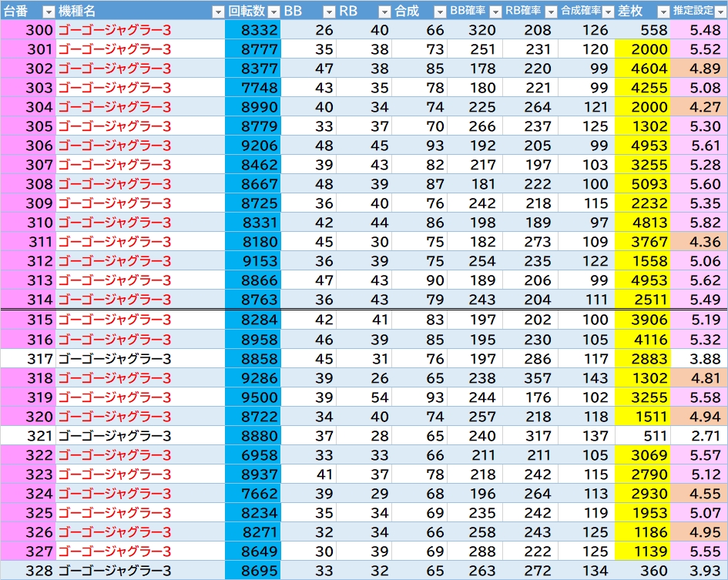Open the 回転数 column filter dropdown

274,12
